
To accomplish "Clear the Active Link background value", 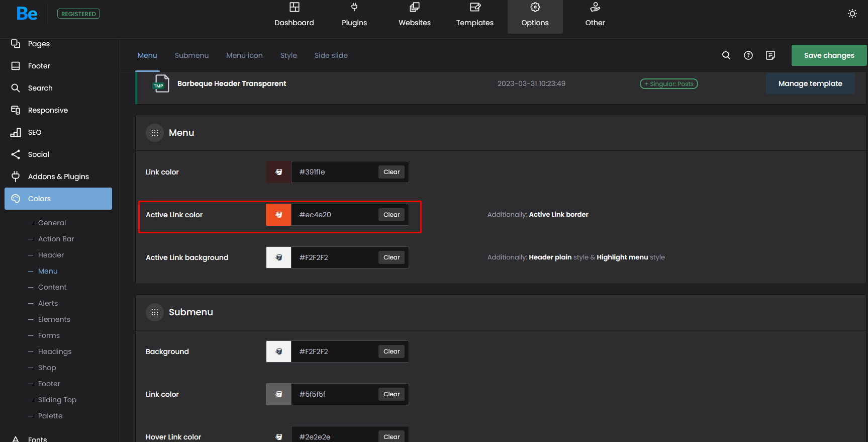I will (392, 257).
